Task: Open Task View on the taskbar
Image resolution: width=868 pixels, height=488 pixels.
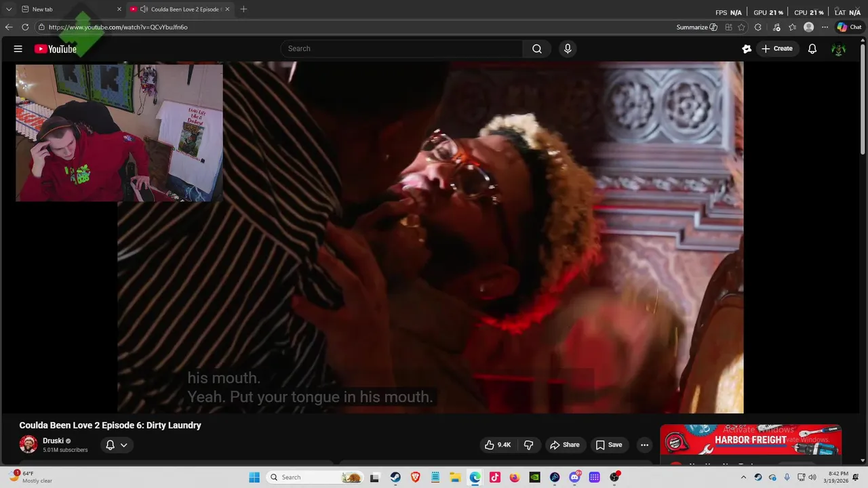Action: (x=374, y=477)
